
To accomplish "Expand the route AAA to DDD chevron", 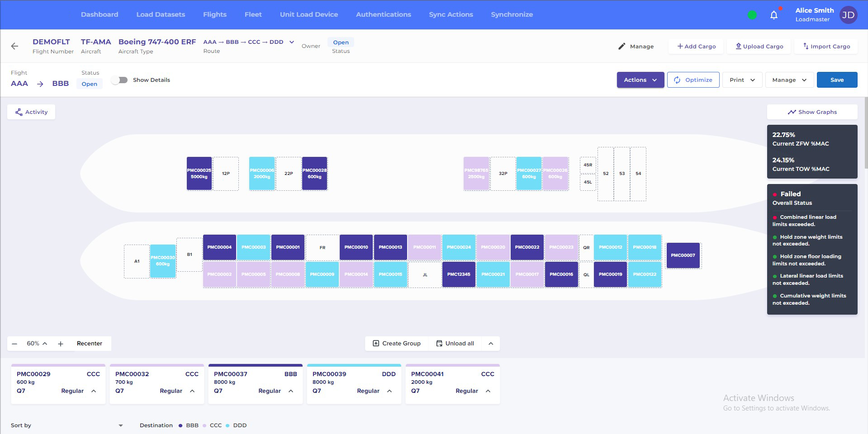I will click(x=292, y=42).
